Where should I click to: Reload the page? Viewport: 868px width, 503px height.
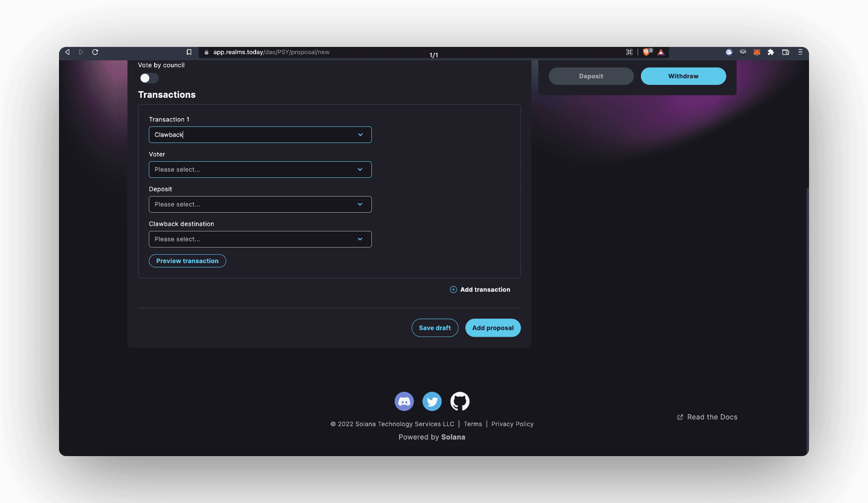point(95,52)
